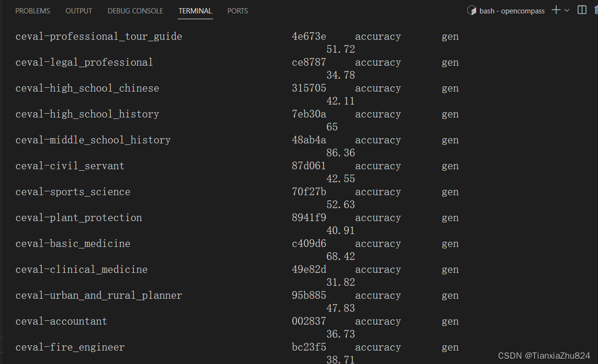This screenshot has width=598, height=364.
Task: Click the ceval-high_school_history row
Action: tap(87, 114)
